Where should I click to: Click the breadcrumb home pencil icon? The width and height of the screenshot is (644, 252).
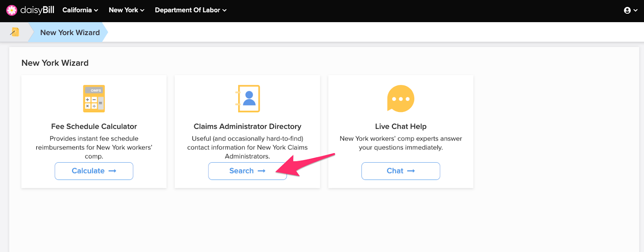pos(14,32)
